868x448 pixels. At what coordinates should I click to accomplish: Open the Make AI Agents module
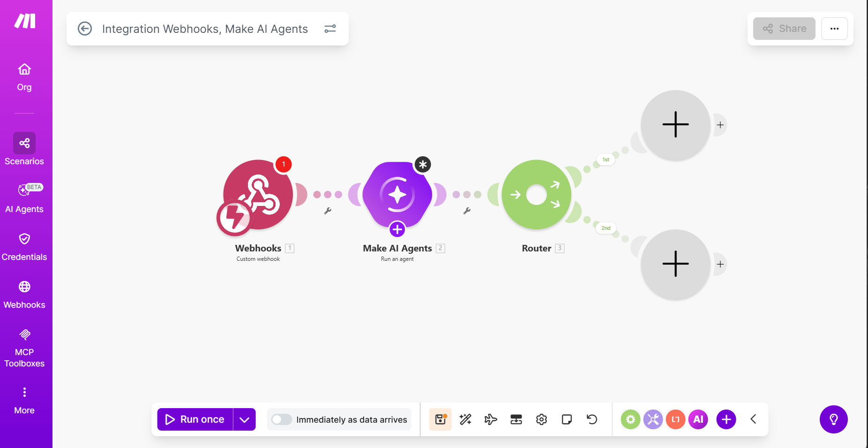tap(397, 194)
